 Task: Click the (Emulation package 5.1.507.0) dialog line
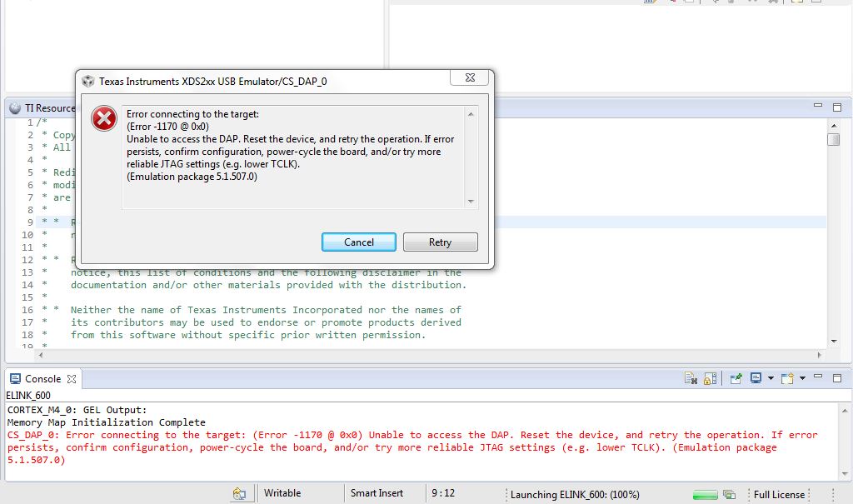(x=192, y=177)
